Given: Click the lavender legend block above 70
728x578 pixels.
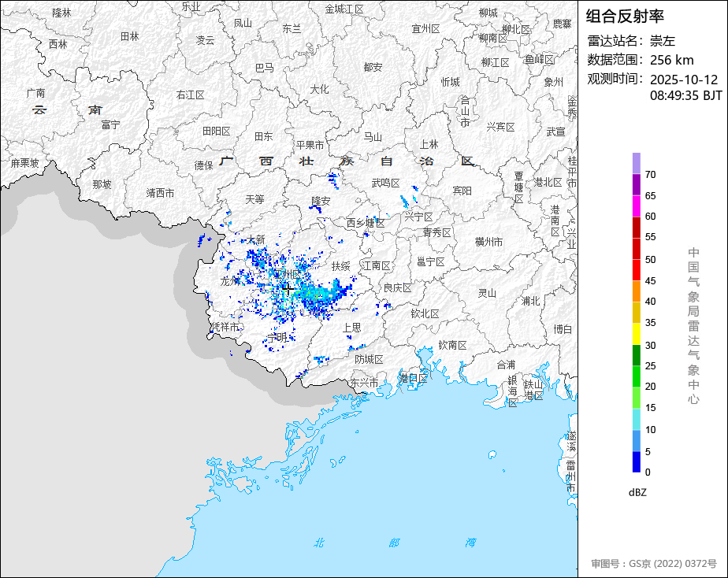Looking at the screenshot, I should tap(636, 163).
